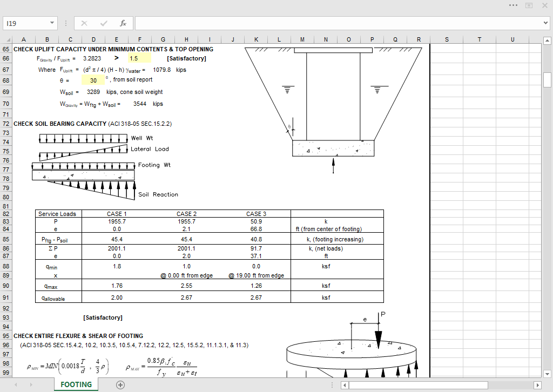Click the 50.9 value under CASE 3

pyautogui.click(x=256, y=222)
